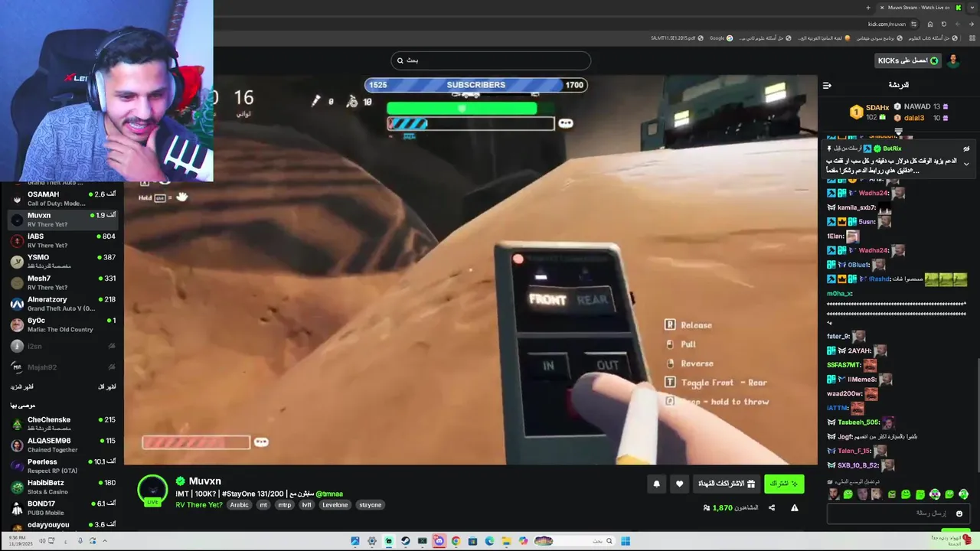Open YSMO channel in sidebar
Screen dimensions: 980x551
(x=62, y=261)
